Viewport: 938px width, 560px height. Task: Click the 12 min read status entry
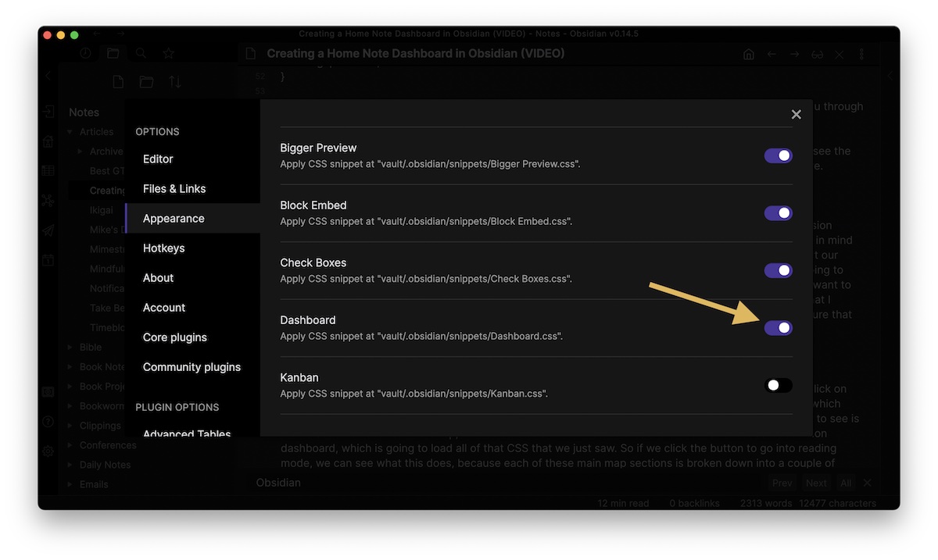coord(623,503)
